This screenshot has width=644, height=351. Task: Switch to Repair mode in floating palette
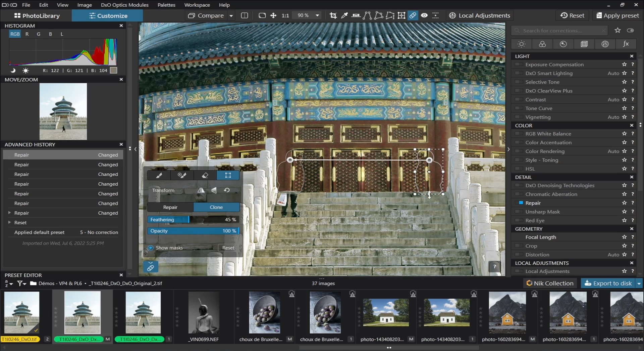170,207
